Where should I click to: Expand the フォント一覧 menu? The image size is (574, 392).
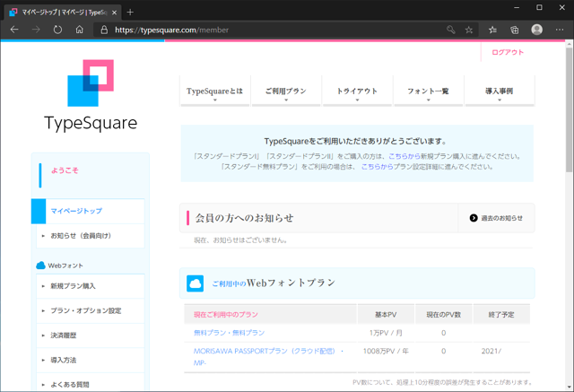point(428,91)
